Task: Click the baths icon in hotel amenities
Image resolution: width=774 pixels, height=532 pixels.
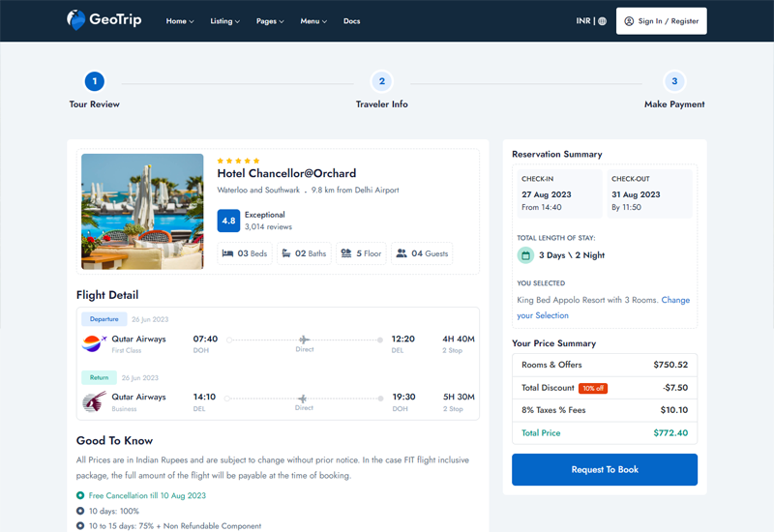Action: click(286, 253)
